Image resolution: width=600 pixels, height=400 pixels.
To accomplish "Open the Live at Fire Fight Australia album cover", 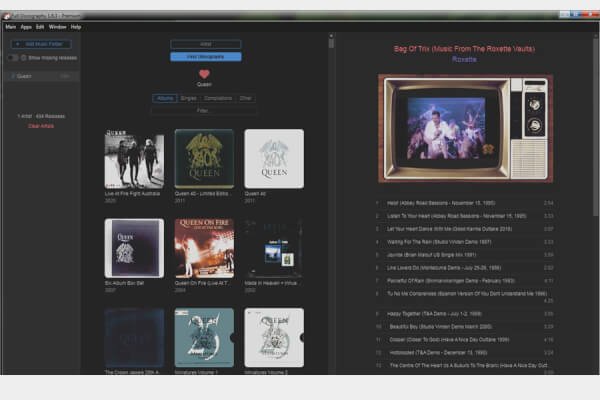I will pos(134,159).
